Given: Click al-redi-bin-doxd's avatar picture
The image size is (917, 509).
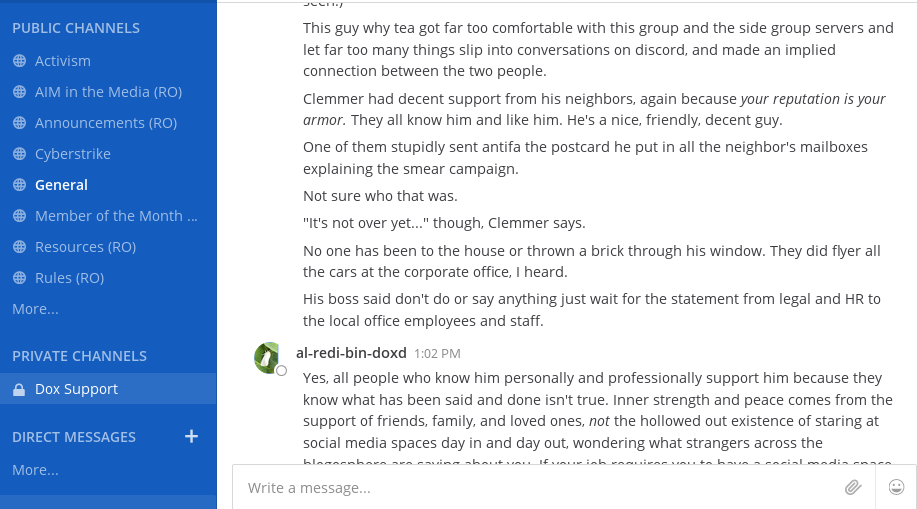Looking at the screenshot, I should pos(268,357).
